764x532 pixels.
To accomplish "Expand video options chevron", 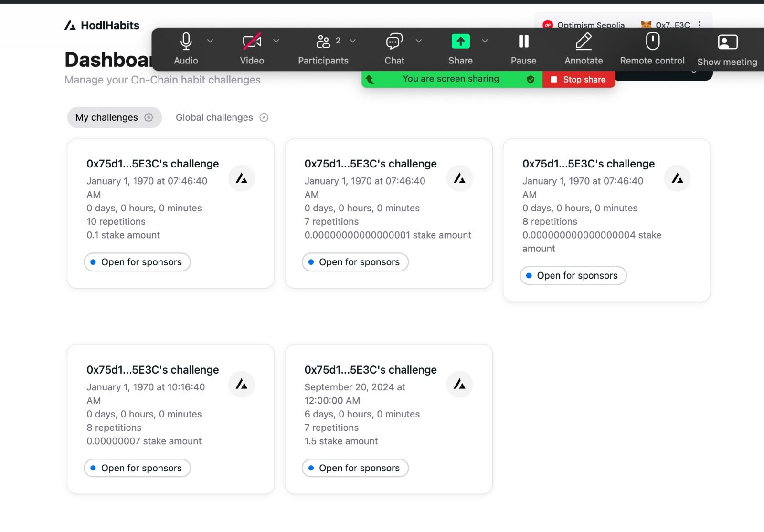I will tap(276, 41).
